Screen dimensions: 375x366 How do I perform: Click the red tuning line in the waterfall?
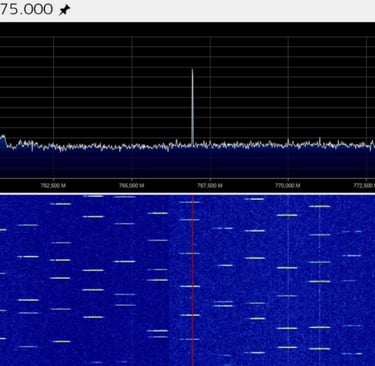click(x=193, y=280)
